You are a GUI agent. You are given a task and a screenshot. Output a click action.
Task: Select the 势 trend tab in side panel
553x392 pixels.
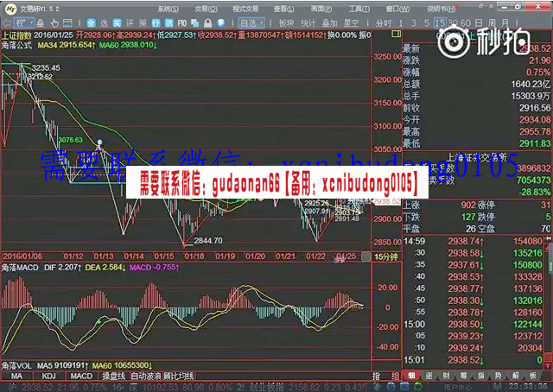tap(498, 376)
